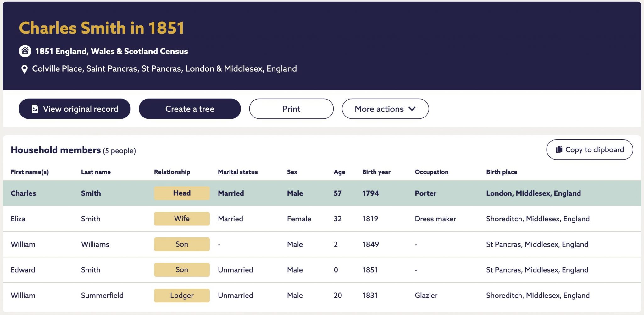Click birth year 1849

[370, 244]
